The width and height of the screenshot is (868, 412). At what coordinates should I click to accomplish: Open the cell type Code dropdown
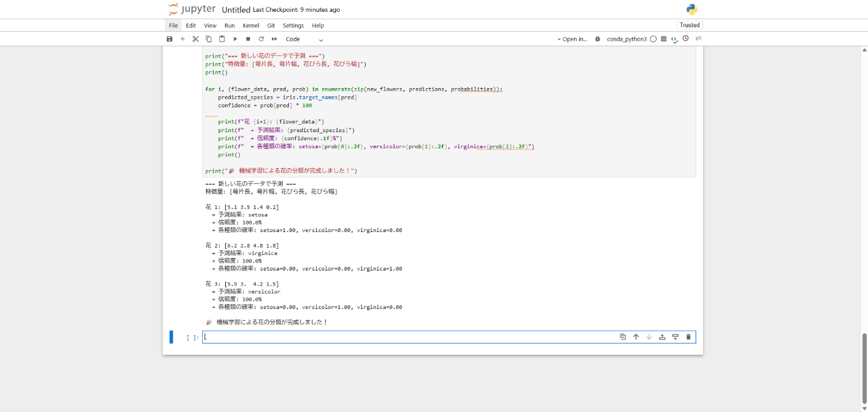[304, 39]
